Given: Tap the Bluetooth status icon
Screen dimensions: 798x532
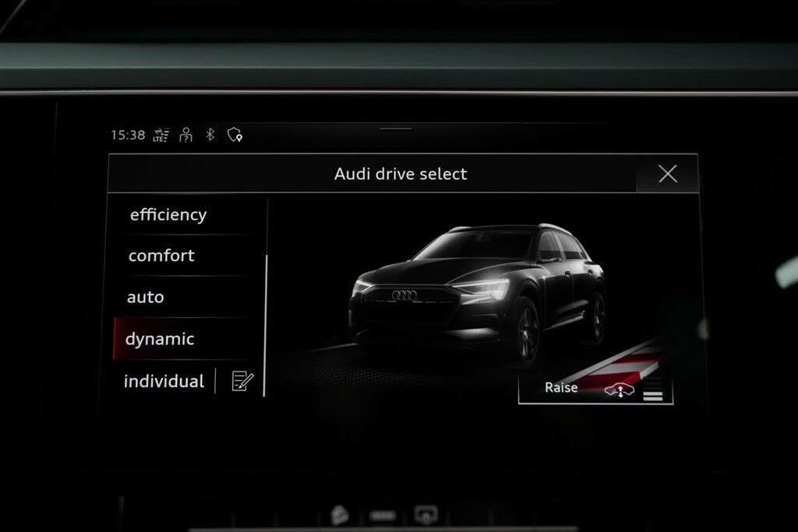Looking at the screenshot, I should click(x=210, y=134).
